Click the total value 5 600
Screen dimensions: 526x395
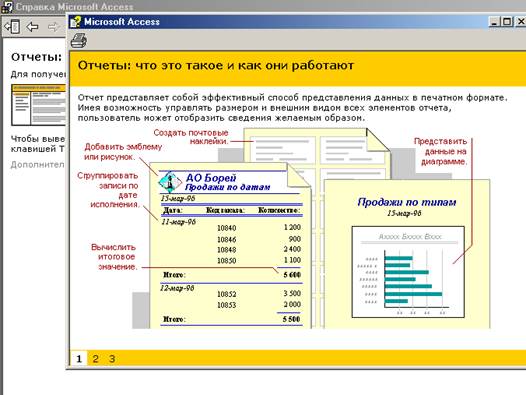pyautogui.click(x=292, y=275)
